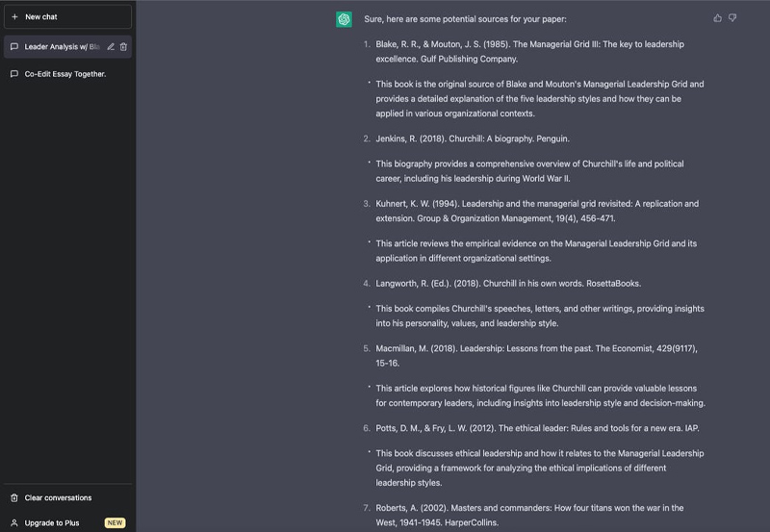The width and height of the screenshot is (770, 532).
Task: Click the Kuhnert 1994 citation text
Action: click(x=537, y=211)
